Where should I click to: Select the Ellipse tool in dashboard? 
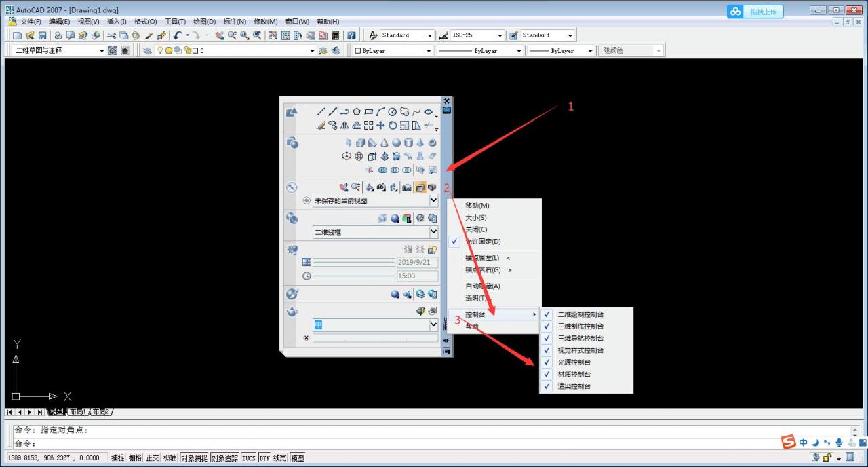(x=428, y=111)
